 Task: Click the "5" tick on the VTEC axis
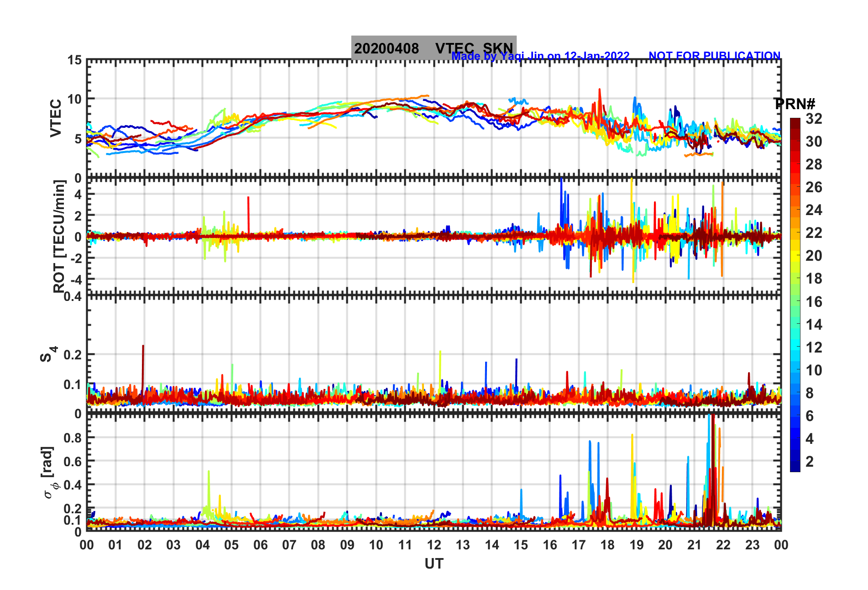point(78,139)
